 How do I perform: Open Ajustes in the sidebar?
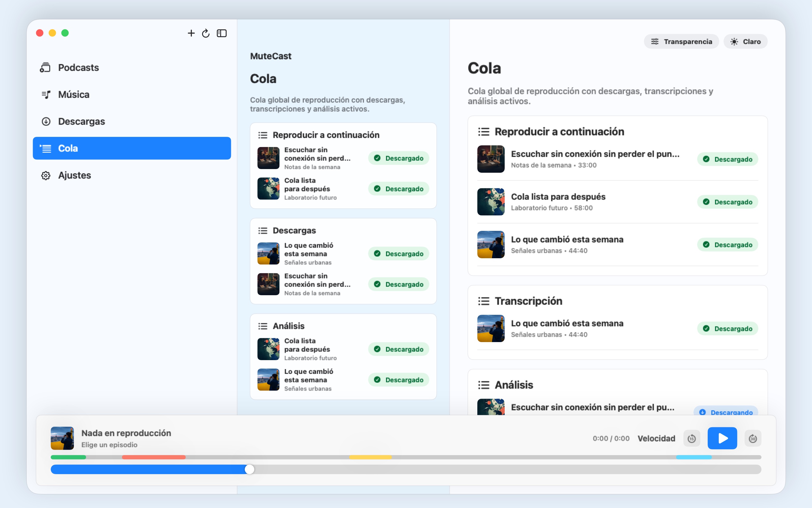[x=132, y=175]
